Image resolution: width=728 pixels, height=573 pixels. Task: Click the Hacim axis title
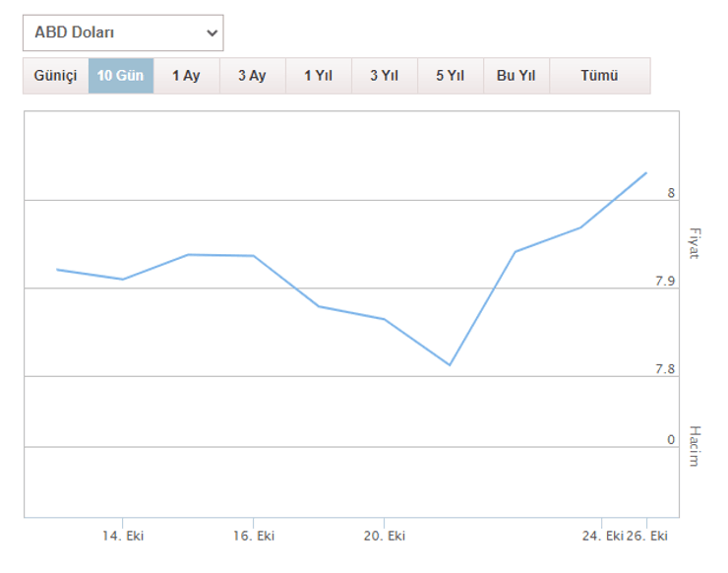pos(694,446)
